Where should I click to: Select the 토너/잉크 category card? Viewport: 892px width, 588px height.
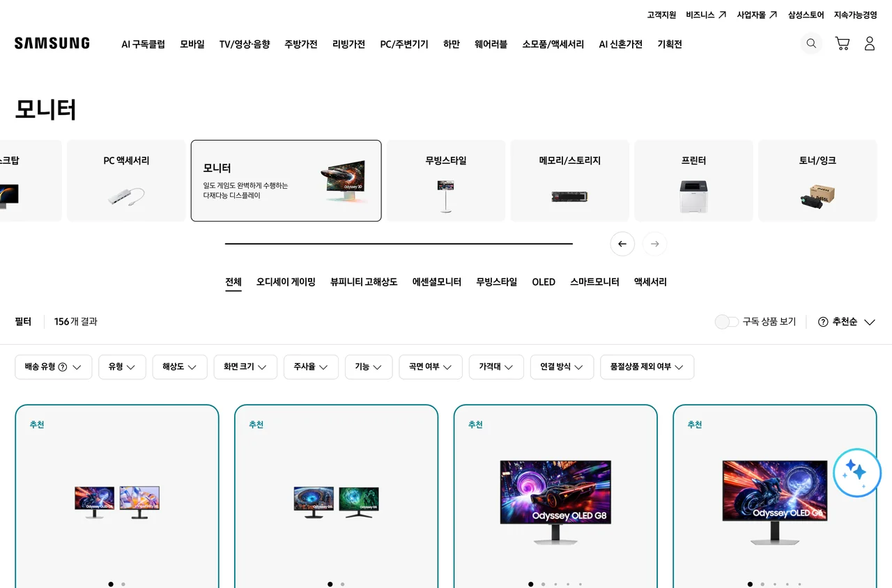pos(817,181)
